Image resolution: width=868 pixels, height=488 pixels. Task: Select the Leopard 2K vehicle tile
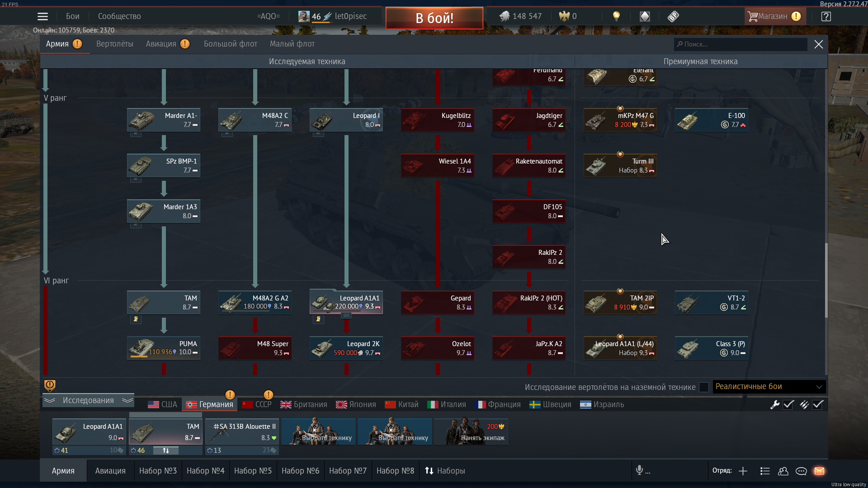(346, 348)
